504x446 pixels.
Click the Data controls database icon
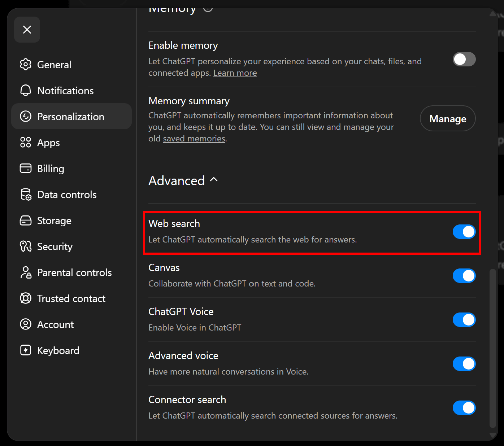pos(26,194)
